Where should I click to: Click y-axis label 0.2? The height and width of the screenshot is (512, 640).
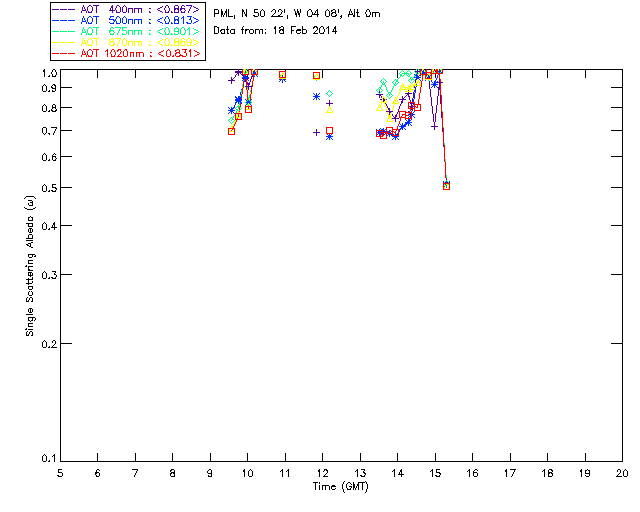pyautogui.click(x=49, y=344)
